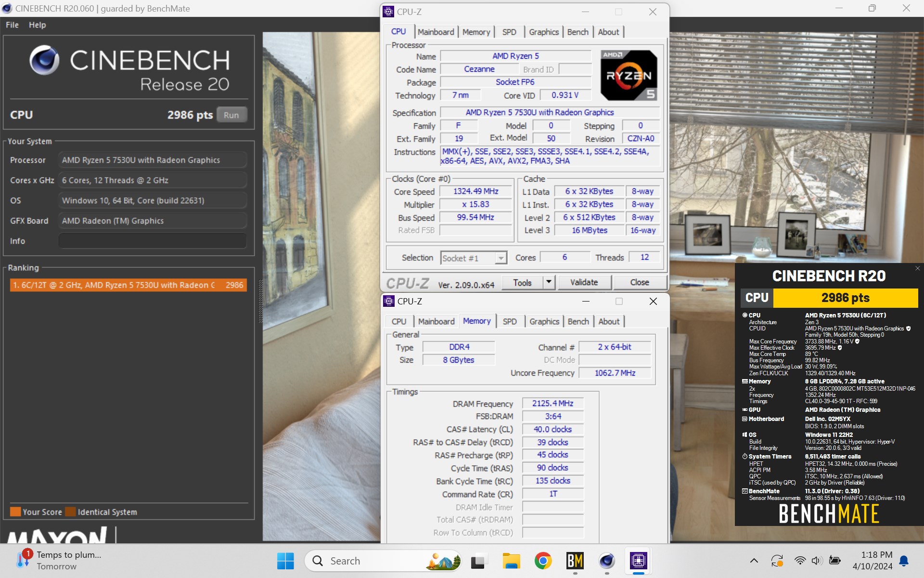The height and width of the screenshot is (578, 924).
Task: Select the top ranking entry scoring 2986
Action: tap(128, 285)
